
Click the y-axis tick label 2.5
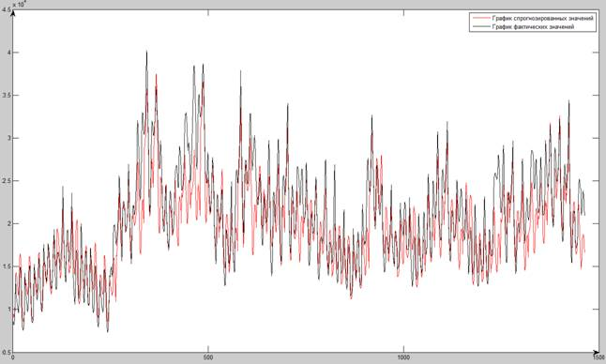point(7,181)
